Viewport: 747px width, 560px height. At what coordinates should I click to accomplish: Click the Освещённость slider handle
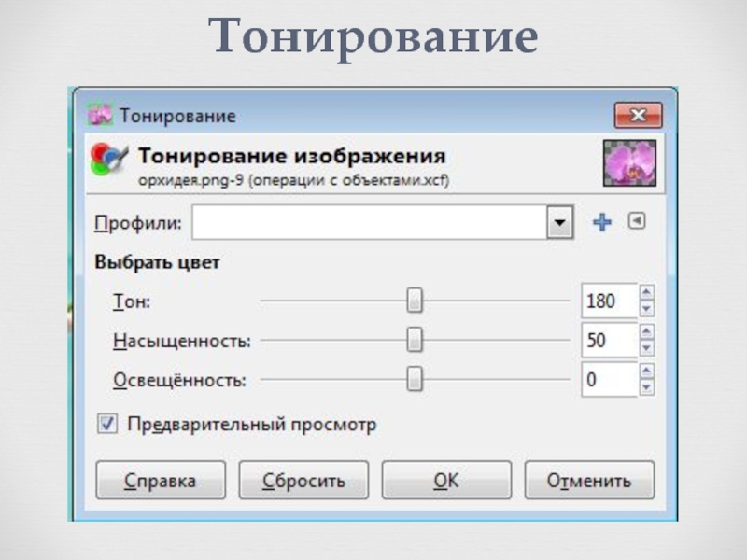(x=415, y=380)
